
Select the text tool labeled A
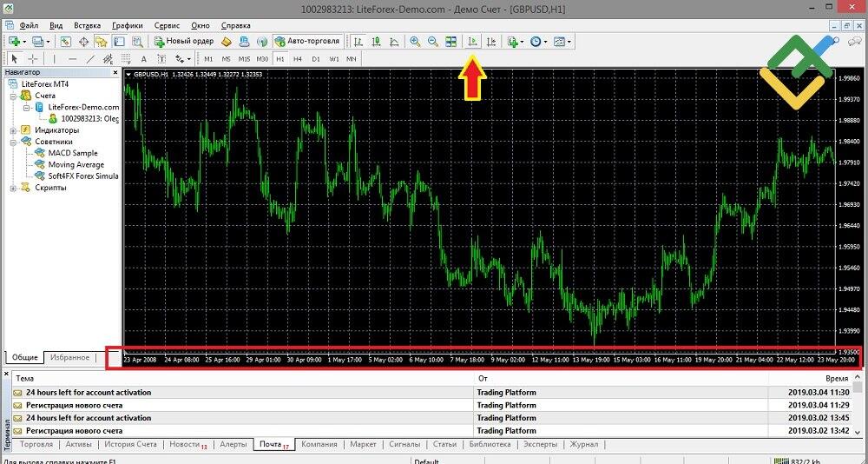[x=143, y=59]
